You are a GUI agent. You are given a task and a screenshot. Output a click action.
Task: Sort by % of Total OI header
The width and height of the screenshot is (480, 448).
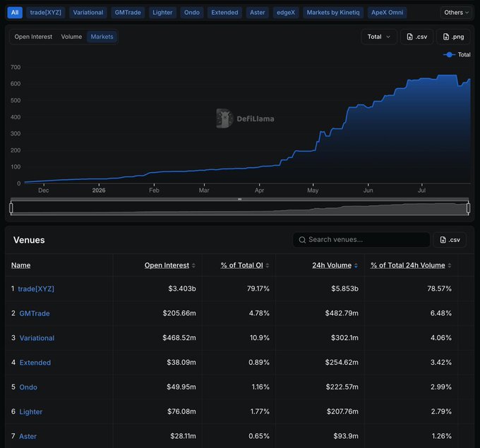242,265
